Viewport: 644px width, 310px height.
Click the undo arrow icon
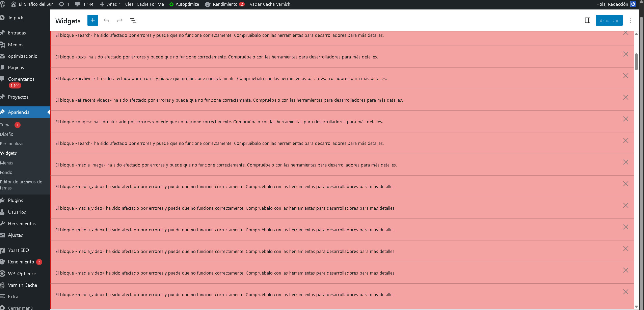coord(106,21)
